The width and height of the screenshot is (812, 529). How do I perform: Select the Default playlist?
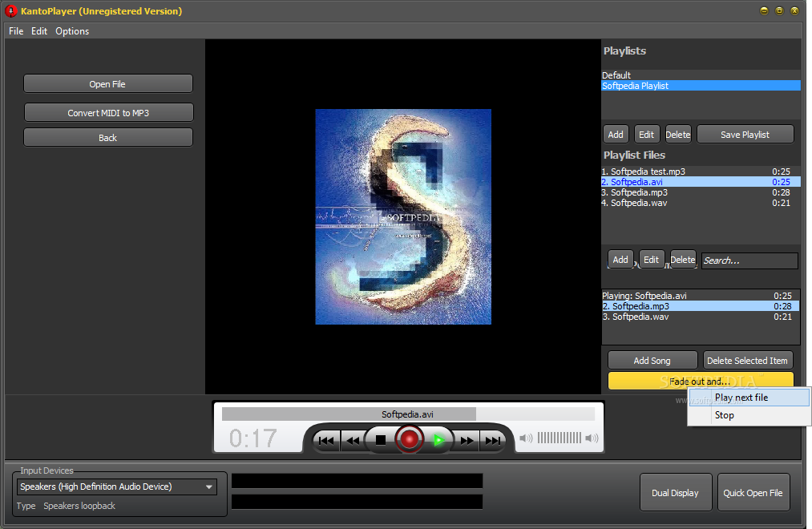coord(701,75)
